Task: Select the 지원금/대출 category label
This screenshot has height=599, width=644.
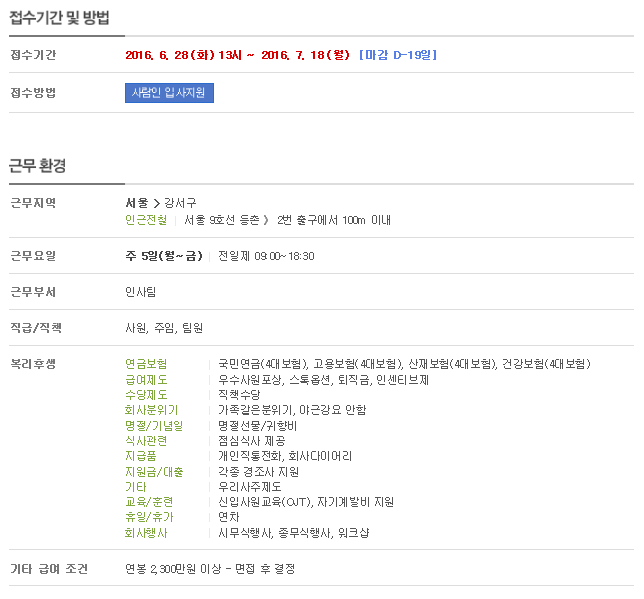Action: [x=153, y=471]
